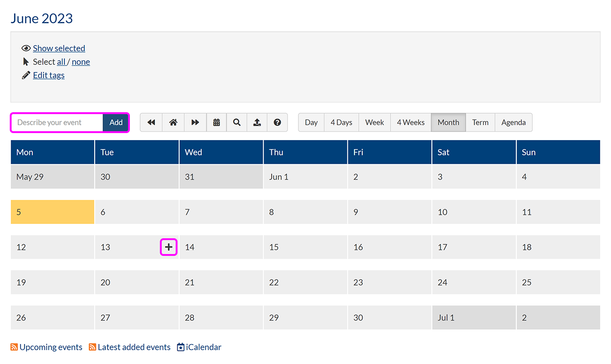
Task: Open the calendar date picker icon
Action: click(x=217, y=122)
